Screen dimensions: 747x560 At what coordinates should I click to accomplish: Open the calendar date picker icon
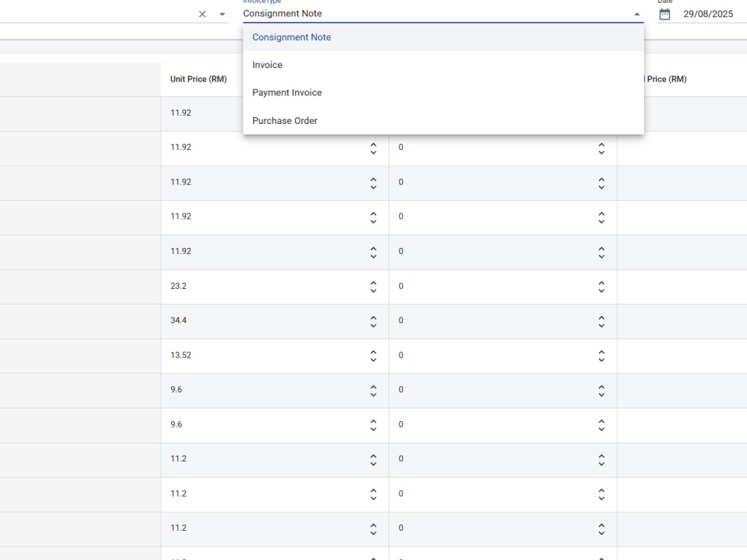[665, 14]
